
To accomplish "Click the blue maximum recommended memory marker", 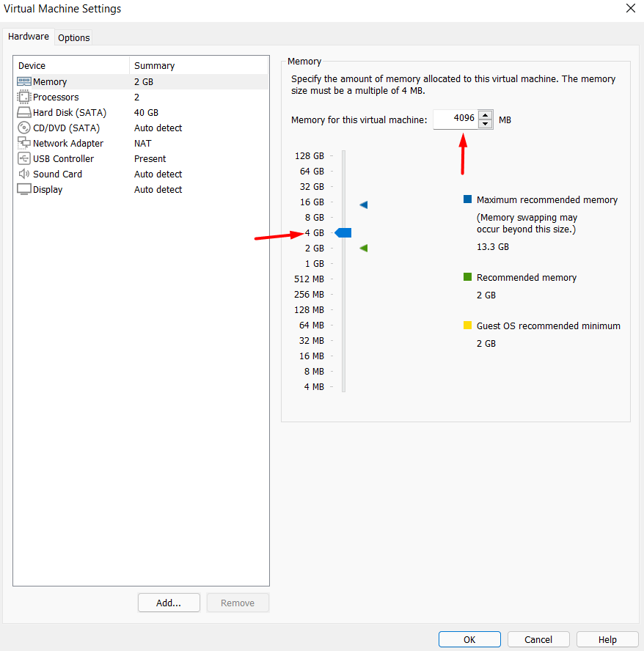I will point(363,205).
